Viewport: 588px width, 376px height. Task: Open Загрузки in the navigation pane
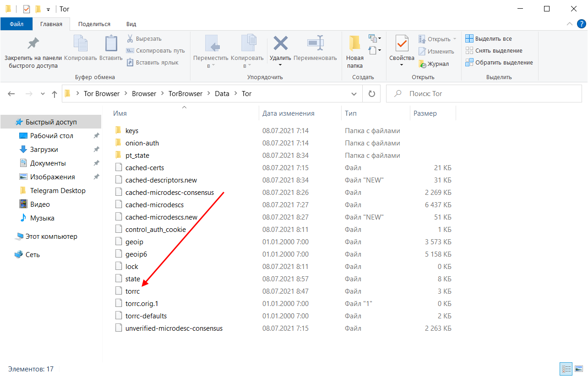(x=44, y=150)
